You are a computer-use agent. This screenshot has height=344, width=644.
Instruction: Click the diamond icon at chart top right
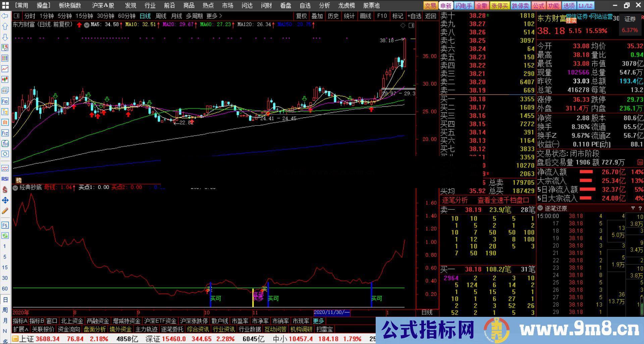[403, 26]
